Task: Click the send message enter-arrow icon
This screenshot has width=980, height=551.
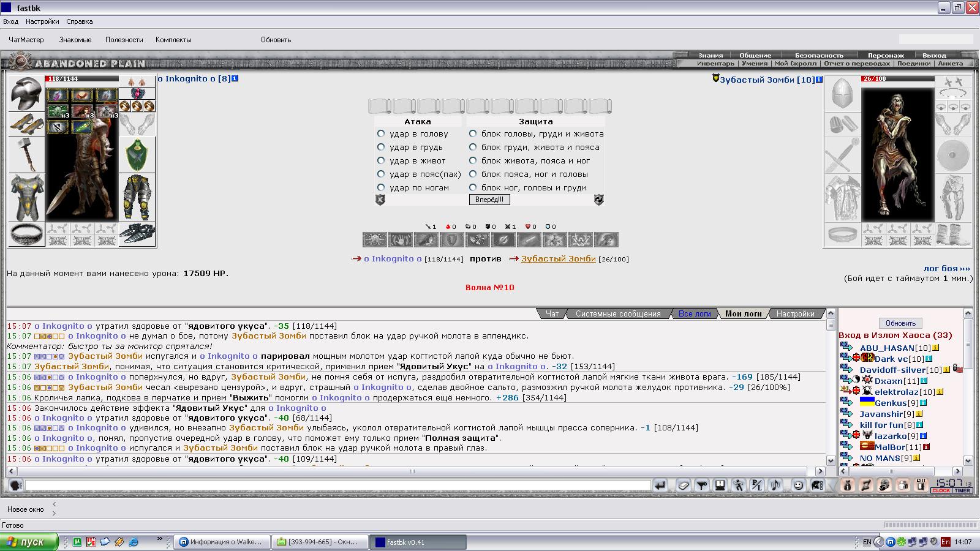Action: click(660, 485)
